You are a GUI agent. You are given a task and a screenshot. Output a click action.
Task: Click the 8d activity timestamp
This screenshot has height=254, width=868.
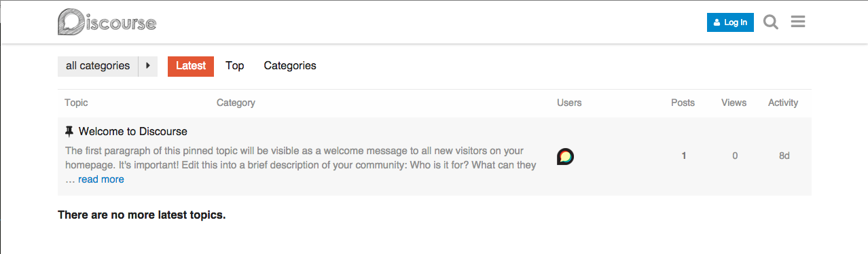pyautogui.click(x=784, y=156)
